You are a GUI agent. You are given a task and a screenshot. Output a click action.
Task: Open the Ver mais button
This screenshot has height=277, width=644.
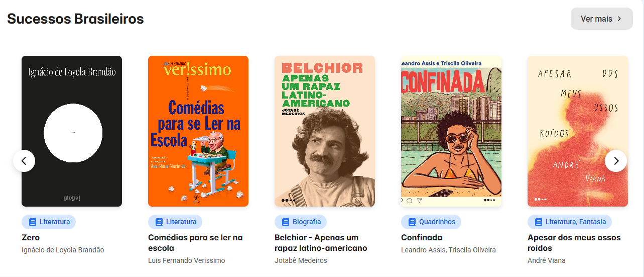coord(601,19)
